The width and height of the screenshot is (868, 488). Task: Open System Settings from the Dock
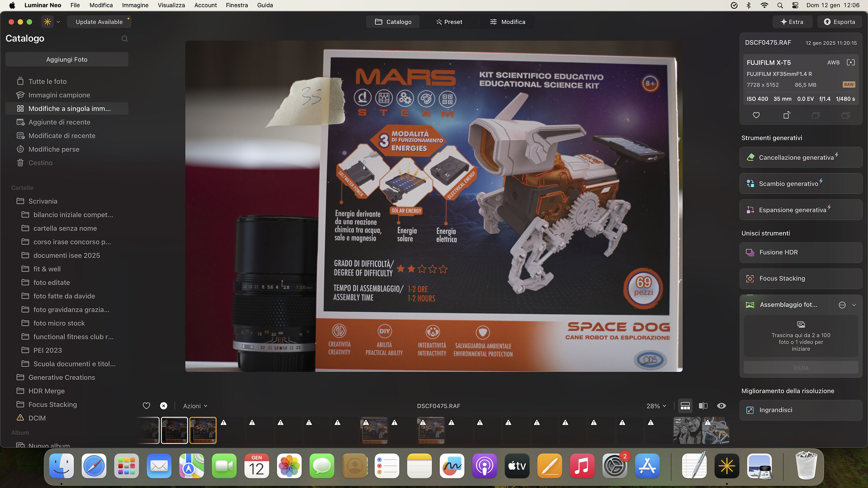614,466
